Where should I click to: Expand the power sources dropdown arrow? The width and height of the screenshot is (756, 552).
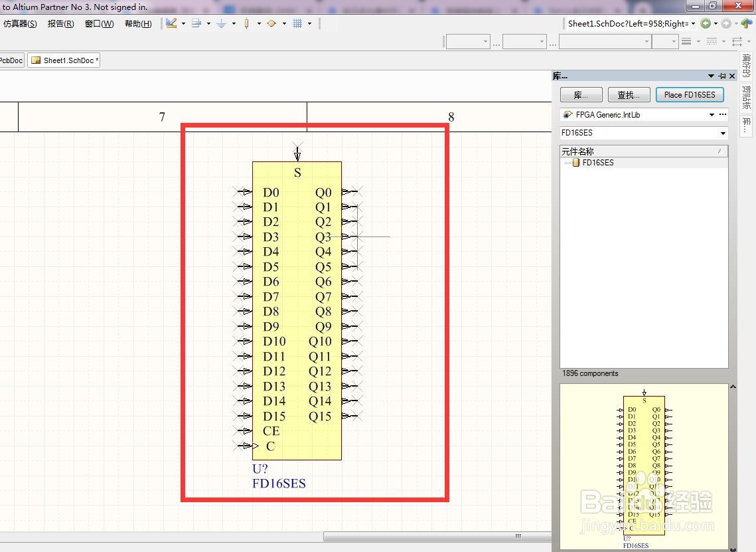coord(234,23)
